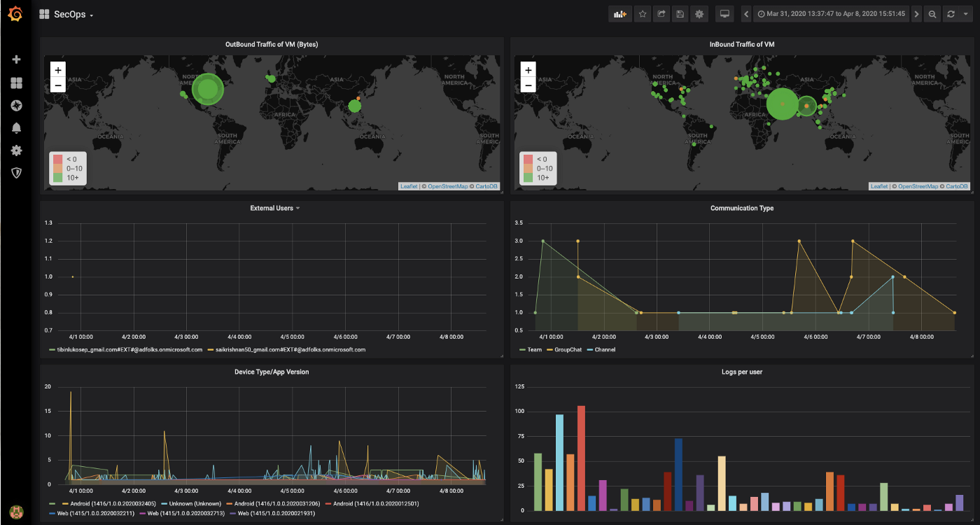Viewport: 980px width, 525px height.
Task: Click OpenStreetMap link on InBound map
Action: coord(917,186)
